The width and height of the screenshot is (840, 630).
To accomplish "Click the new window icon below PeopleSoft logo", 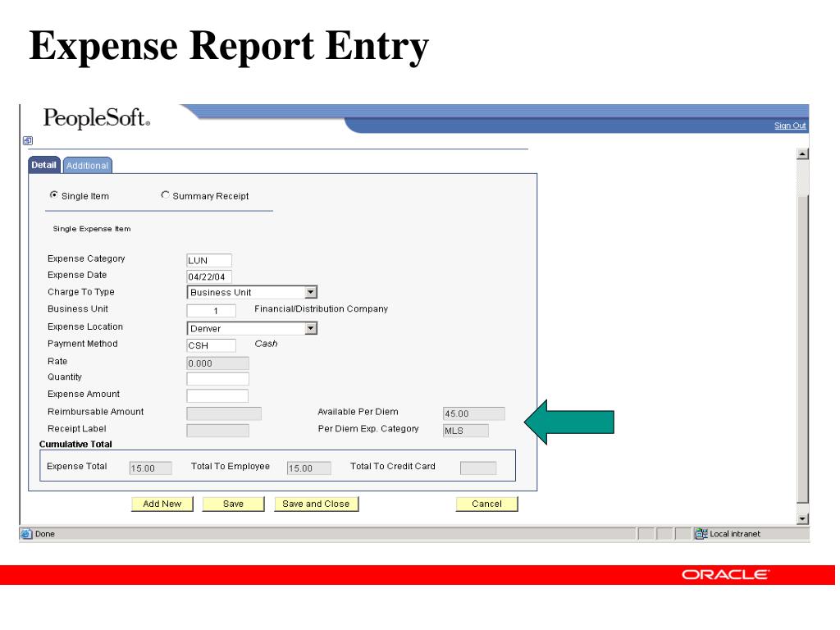I will pos(28,140).
